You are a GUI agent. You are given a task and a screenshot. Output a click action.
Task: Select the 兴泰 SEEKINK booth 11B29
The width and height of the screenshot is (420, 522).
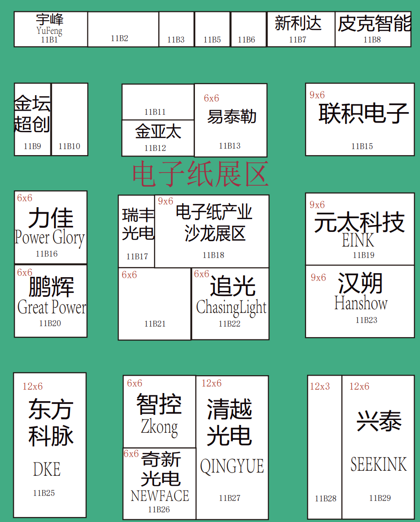[x=378, y=447]
